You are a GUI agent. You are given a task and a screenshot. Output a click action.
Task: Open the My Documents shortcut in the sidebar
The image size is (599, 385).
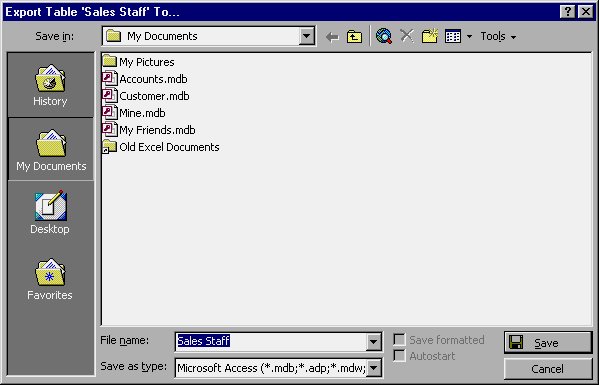coord(51,149)
